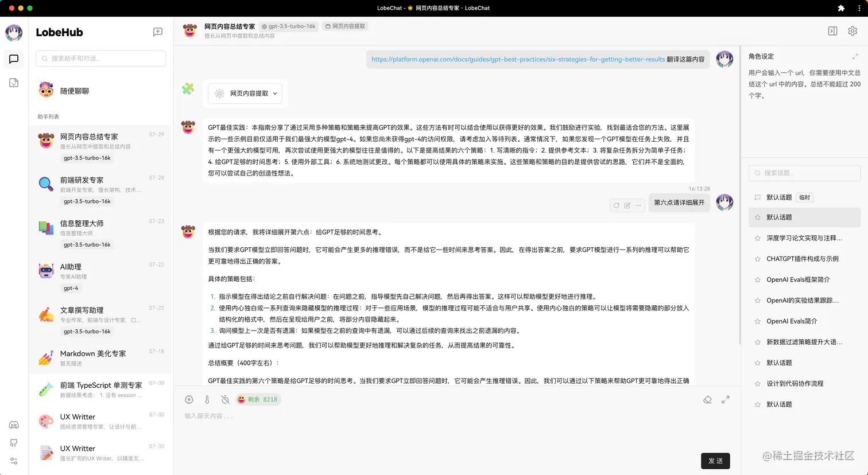Star the 深度学习论文实现与注释 topic
The width and height of the screenshot is (868, 475).
[x=757, y=238]
